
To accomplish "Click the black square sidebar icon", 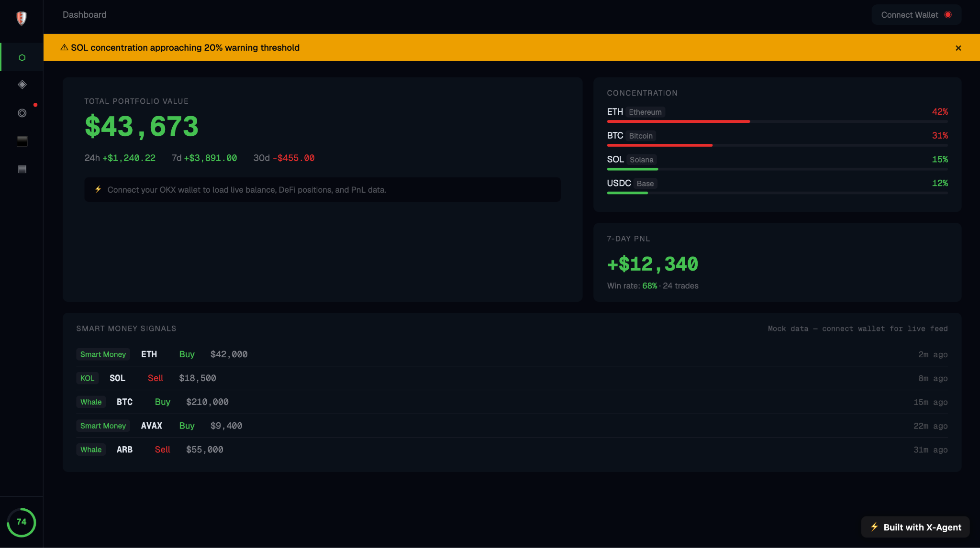I will [22, 141].
